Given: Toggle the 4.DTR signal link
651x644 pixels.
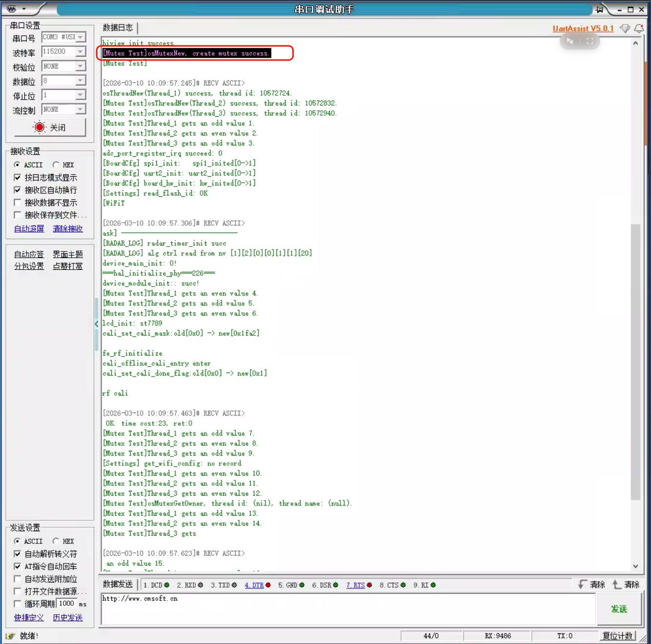Looking at the screenshot, I should [x=254, y=585].
